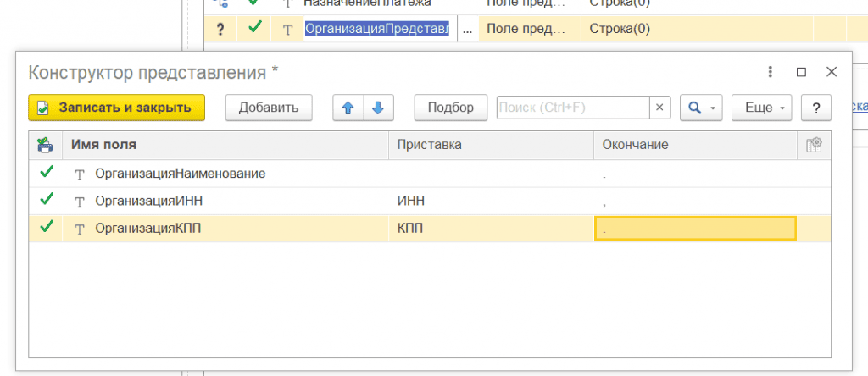The width and height of the screenshot is (868, 376).
Task: Toggle checkmark for ОрганизацияИНН row
Action: [x=47, y=200]
